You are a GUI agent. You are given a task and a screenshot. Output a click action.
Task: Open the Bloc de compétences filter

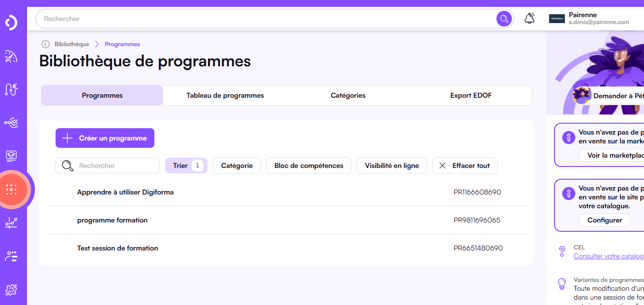pos(308,166)
